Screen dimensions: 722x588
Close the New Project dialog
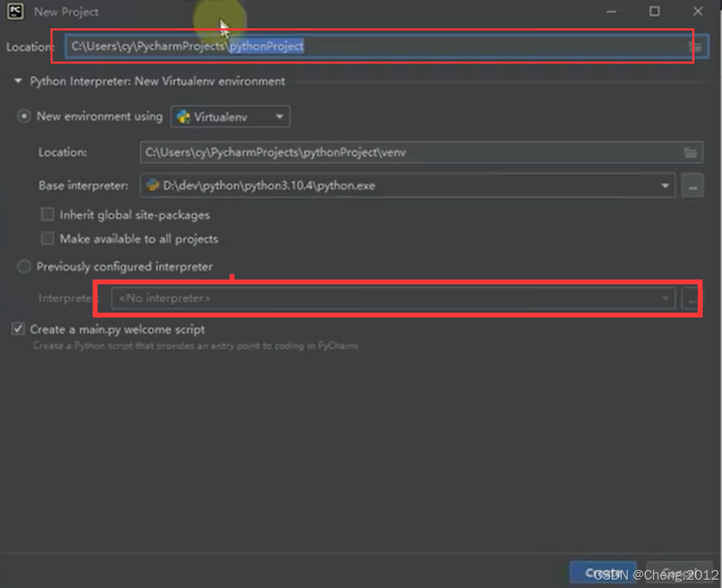(698, 12)
